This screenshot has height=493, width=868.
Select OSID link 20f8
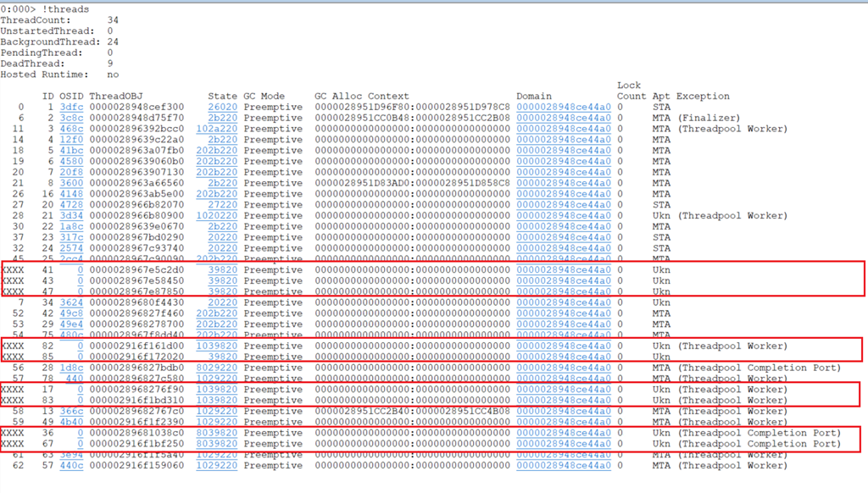(x=72, y=172)
